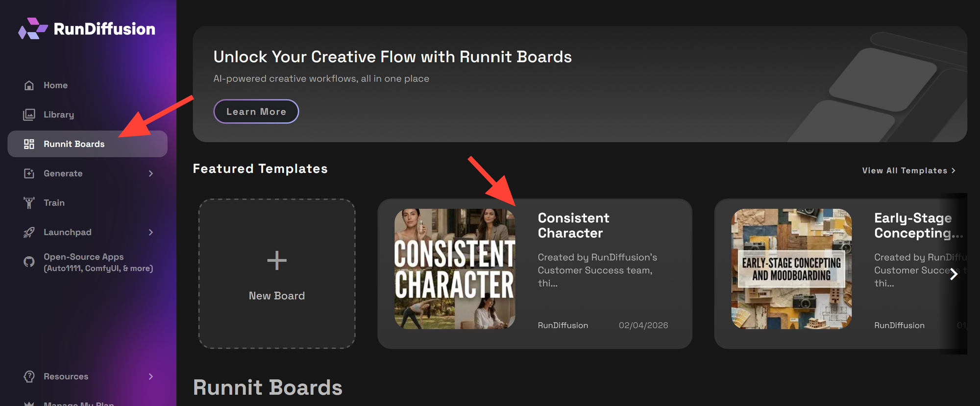Click the Launchpad rocket icon

(x=29, y=232)
